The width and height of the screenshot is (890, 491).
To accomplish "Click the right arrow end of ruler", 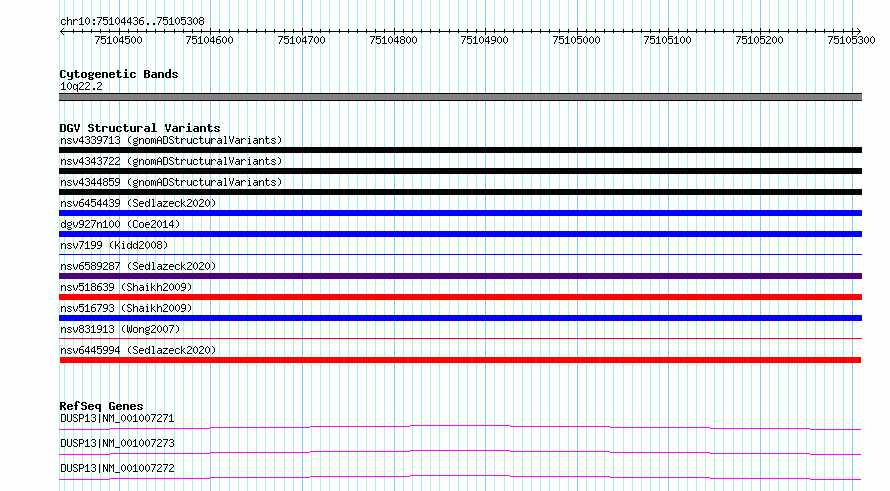I will (858, 32).
